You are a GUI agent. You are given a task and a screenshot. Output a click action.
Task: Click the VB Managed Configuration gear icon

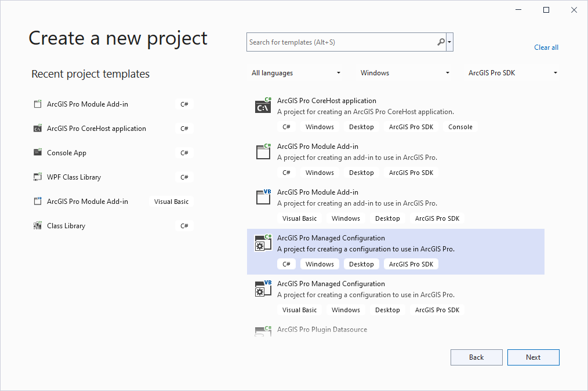(263, 288)
